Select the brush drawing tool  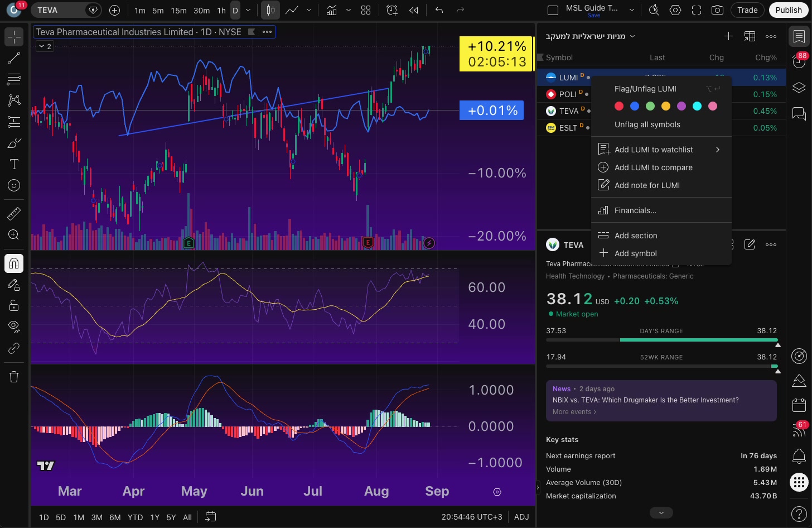point(14,143)
